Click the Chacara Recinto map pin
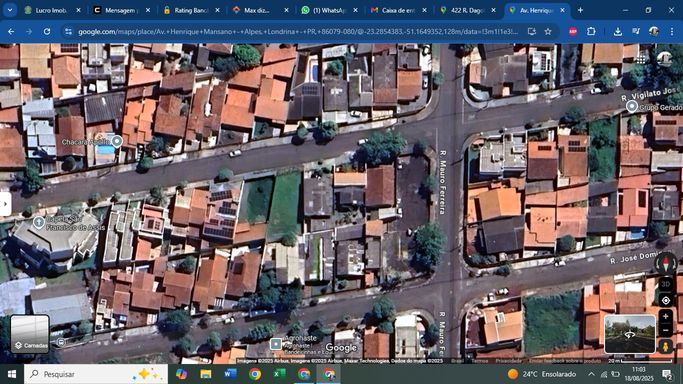This screenshot has height=384, width=683. click(116, 141)
